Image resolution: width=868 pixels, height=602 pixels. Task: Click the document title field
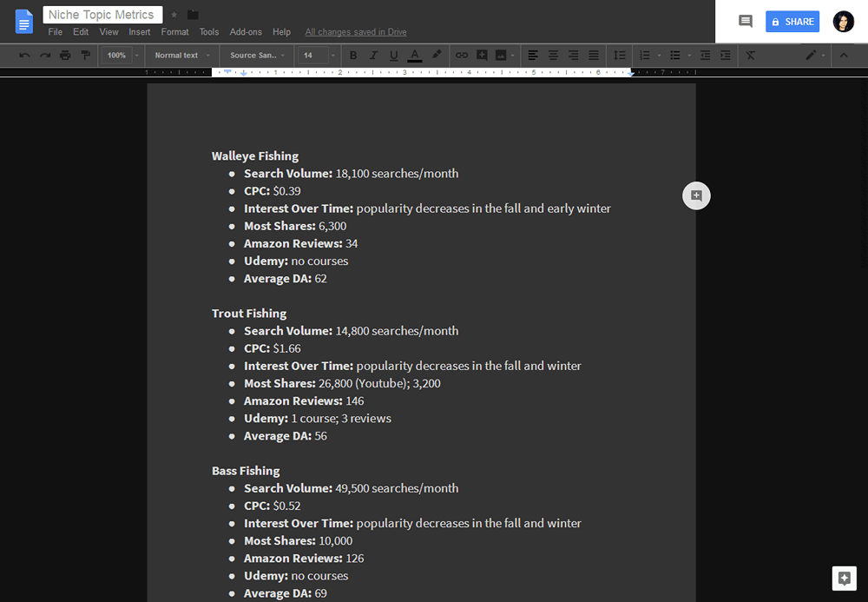point(102,15)
